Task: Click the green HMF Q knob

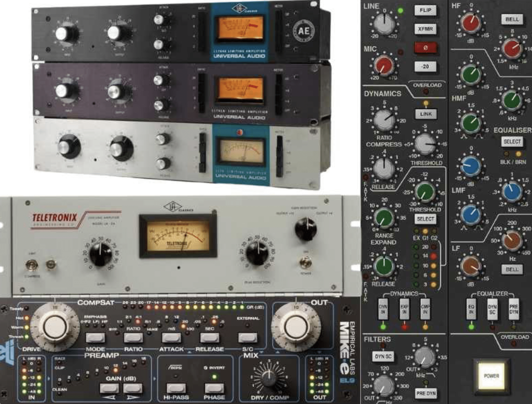Action: click(471, 123)
